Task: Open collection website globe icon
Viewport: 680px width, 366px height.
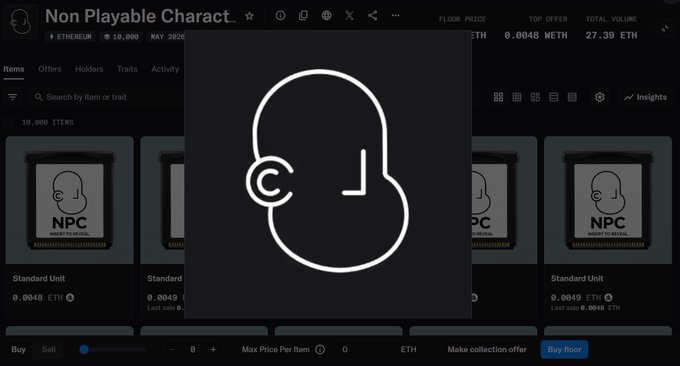Action: coord(327,16)
